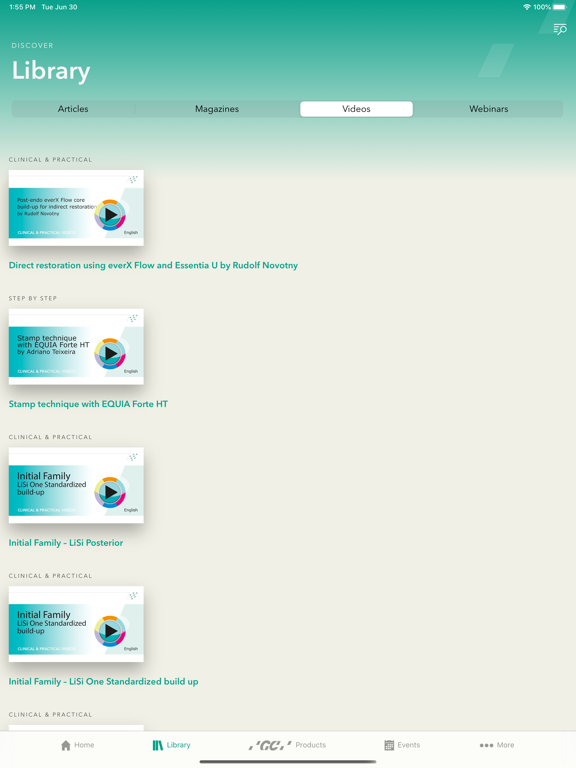Image resolution: width=576 pixels, height=768 pixels.
Task: Open Initial Family – LiSi One Standardized build up link
Action: [103, 681]
